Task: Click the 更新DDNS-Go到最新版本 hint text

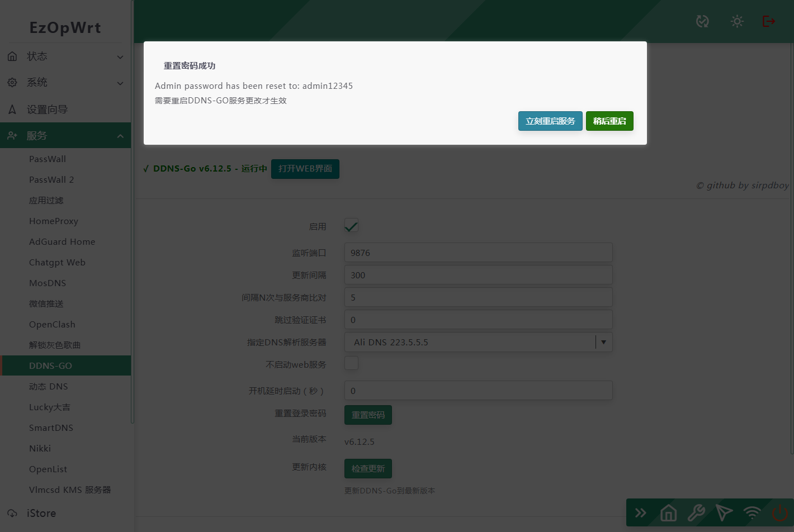Action: 390,491
